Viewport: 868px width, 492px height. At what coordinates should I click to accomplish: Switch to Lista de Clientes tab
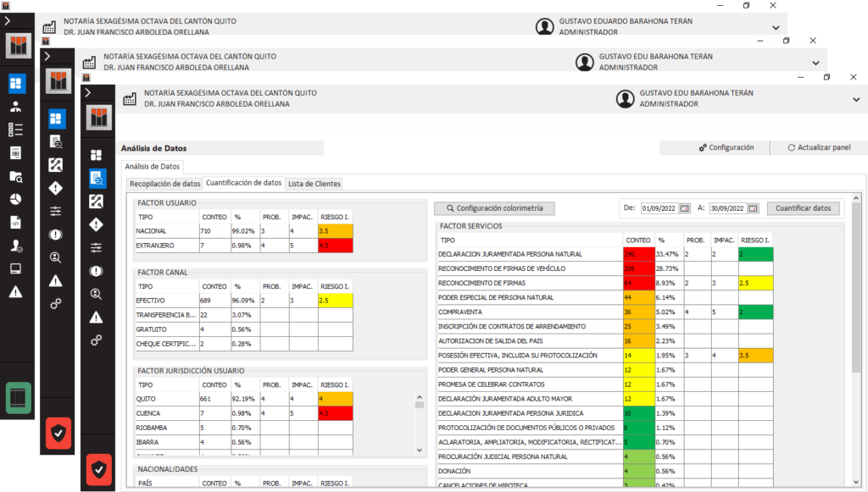tap(314, 183)
